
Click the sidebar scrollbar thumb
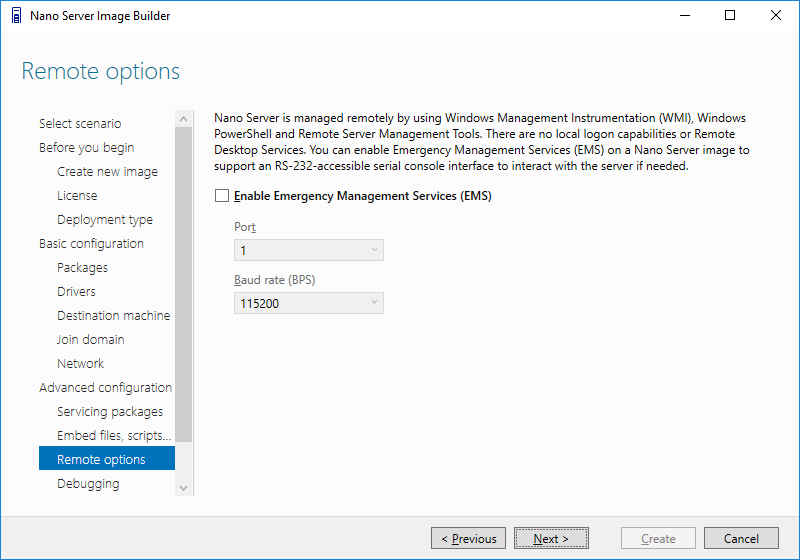[184, 285]
